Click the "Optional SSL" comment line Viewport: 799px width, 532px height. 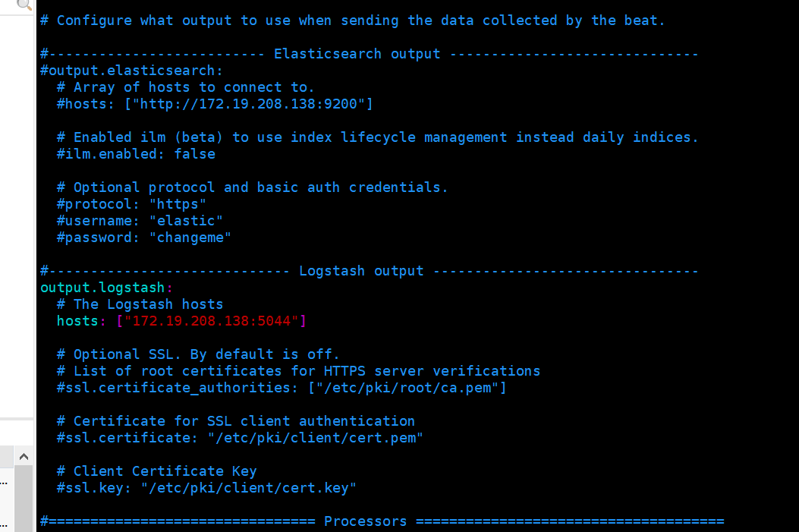198,354
